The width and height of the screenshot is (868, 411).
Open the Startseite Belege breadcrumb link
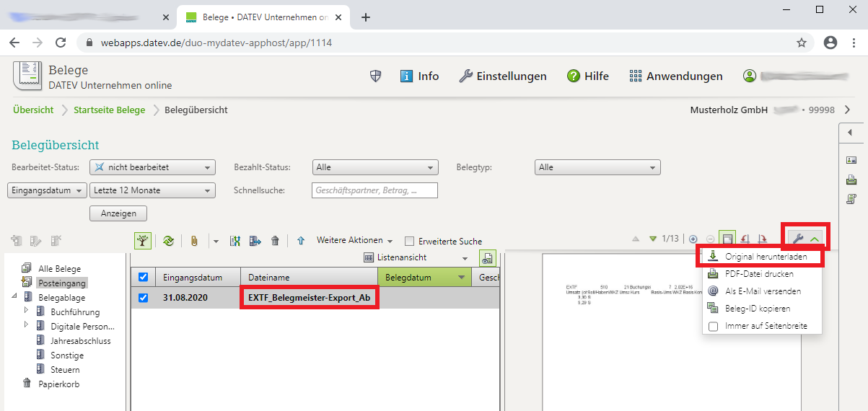[x=109, y=110]
